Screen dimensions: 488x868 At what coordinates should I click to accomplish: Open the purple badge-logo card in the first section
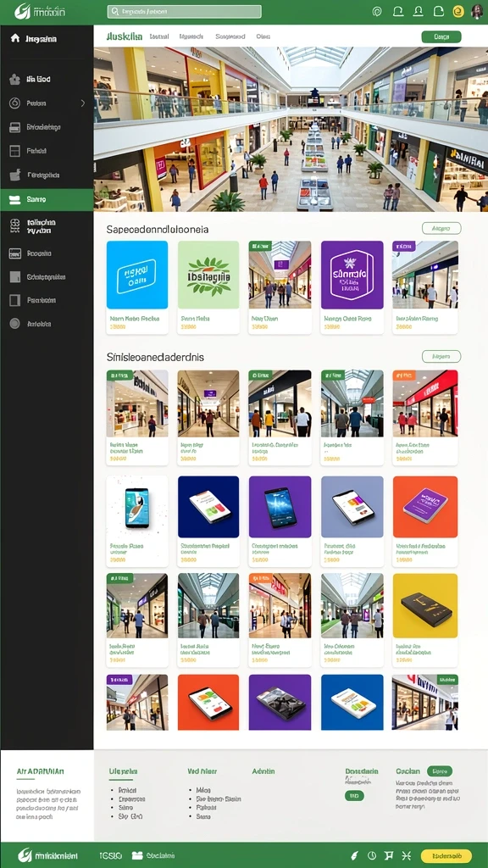tap(352, 275)
